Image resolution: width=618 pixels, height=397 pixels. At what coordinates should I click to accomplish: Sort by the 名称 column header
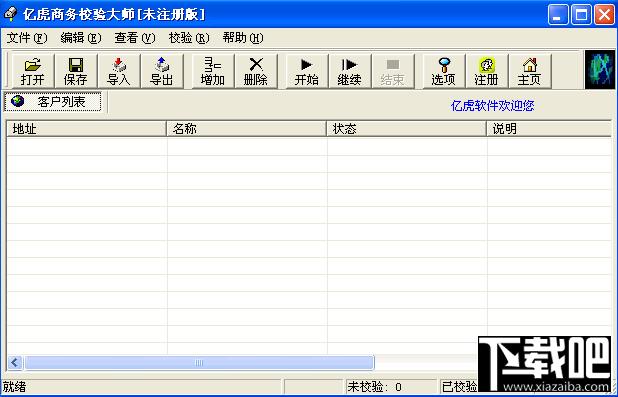tap(247, 129)
